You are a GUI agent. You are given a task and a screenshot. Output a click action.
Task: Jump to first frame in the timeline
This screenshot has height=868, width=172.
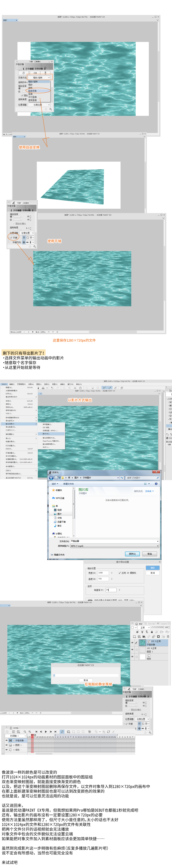point(36,732)
